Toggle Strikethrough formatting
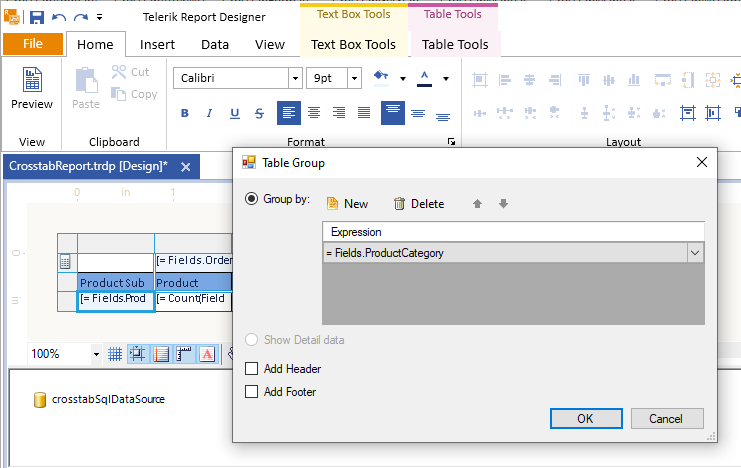741x468 pixels. point(259,113)
